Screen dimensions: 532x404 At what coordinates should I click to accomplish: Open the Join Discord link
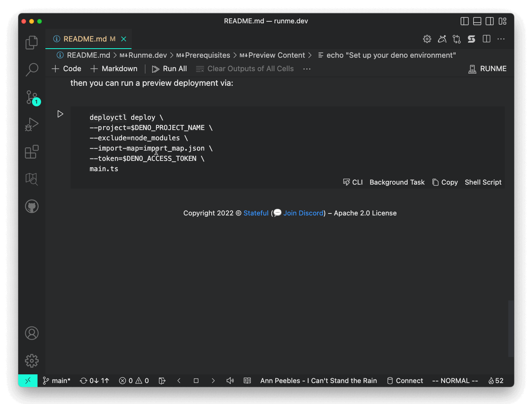[x=303, y=213]
